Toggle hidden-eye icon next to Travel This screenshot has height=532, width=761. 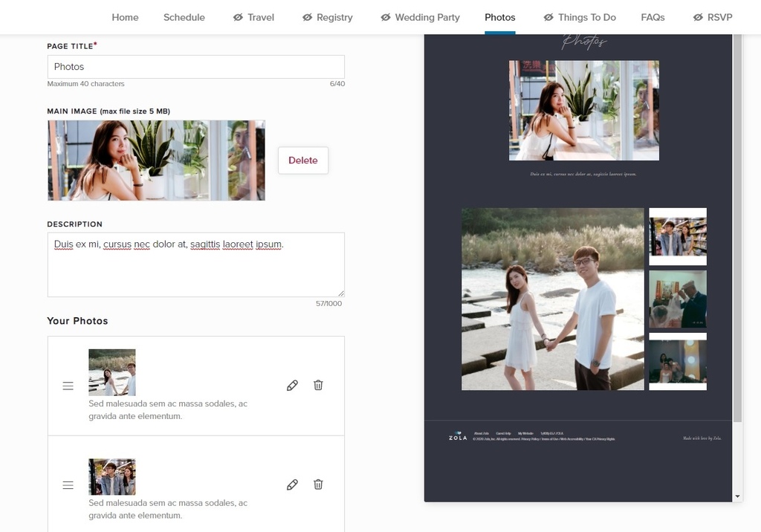(238, 18)
